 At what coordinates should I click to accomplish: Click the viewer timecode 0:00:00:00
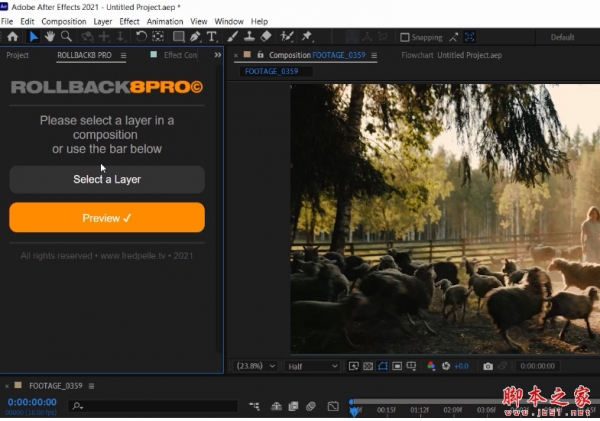[537, 366]
